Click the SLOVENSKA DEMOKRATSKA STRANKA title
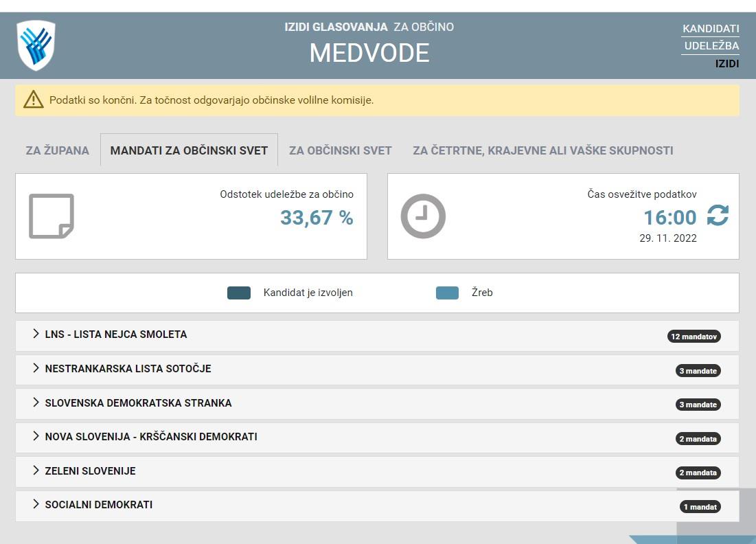Screen dimensions: 756x544 [x=139, y=403]
